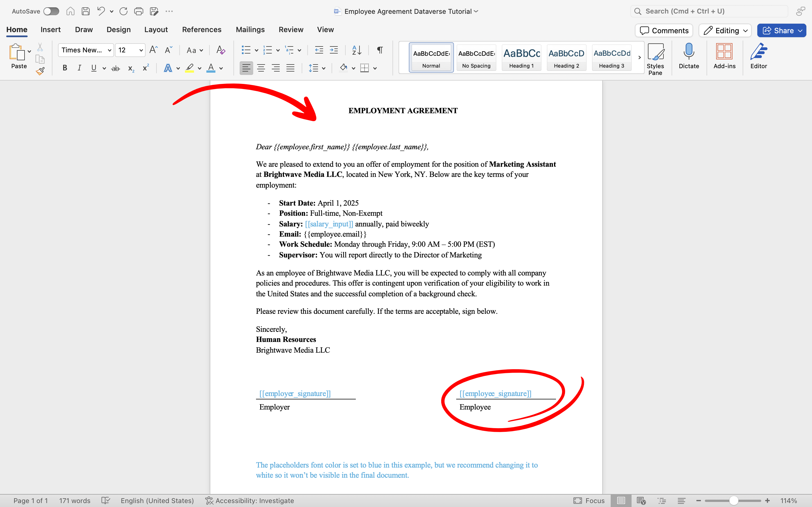Clear all formatting

(x=220, y=50)
